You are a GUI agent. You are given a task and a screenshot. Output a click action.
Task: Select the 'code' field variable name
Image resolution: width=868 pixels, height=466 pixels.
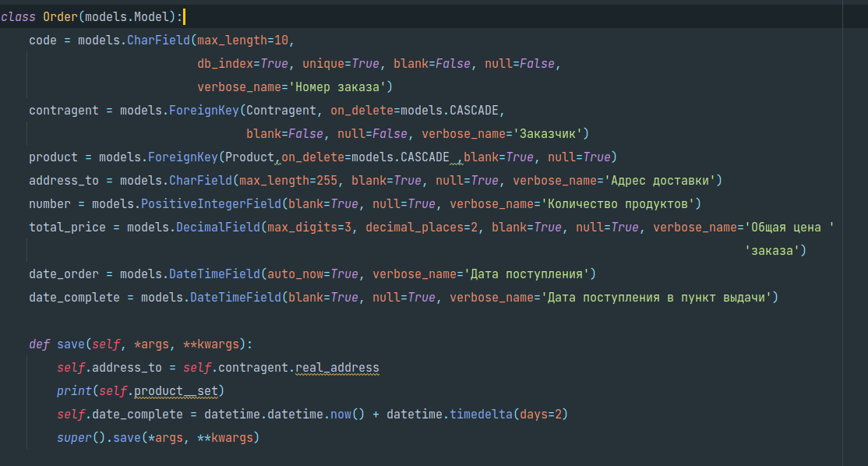click(x=43, y=41)
